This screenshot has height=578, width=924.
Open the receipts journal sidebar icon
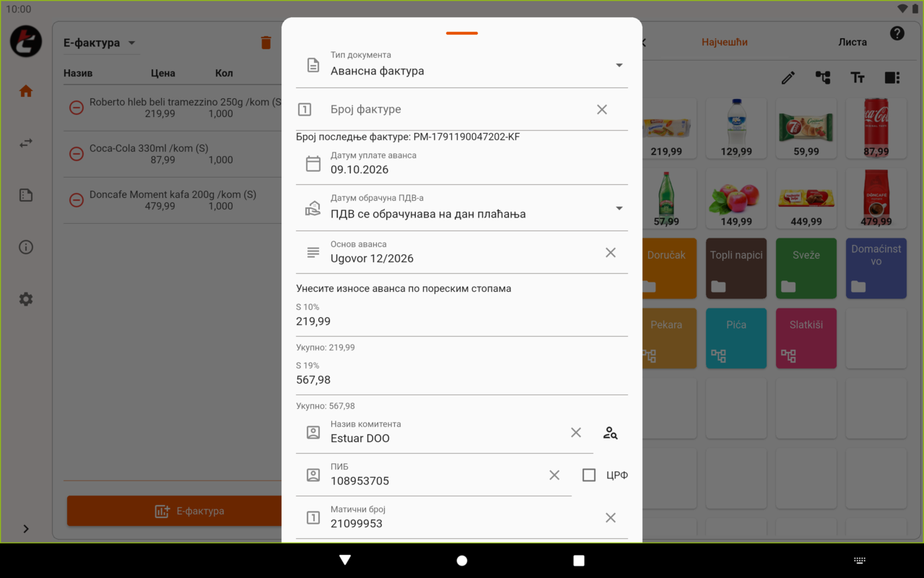point(26,195)
